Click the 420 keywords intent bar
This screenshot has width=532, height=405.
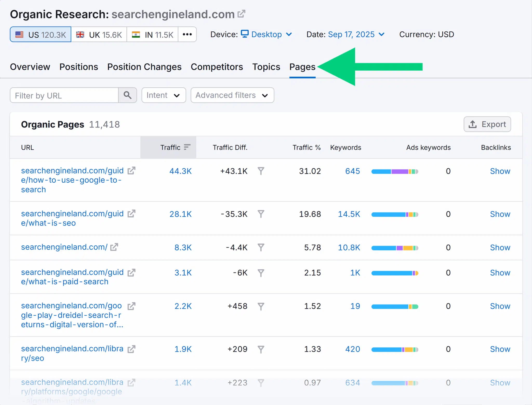pos(395,349)
